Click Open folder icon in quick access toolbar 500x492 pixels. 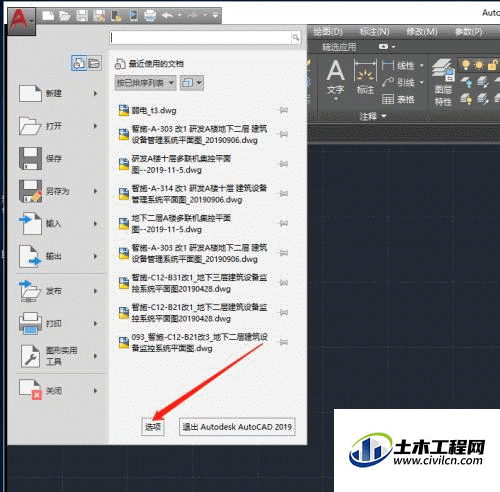[65, 16]
